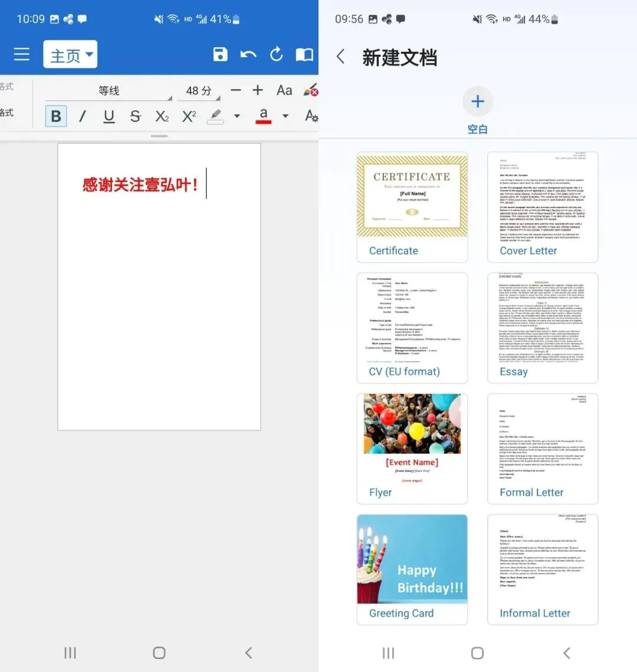
Task: Open the 48 分 font size dropdown
Action: coord(199,91)
